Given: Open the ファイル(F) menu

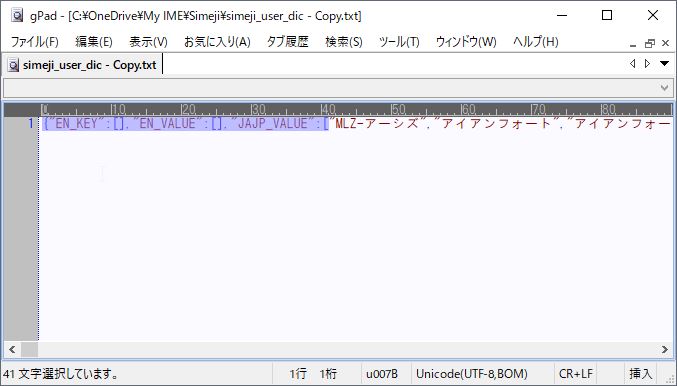Looking at the screenshot, I should tap(34, 42).
